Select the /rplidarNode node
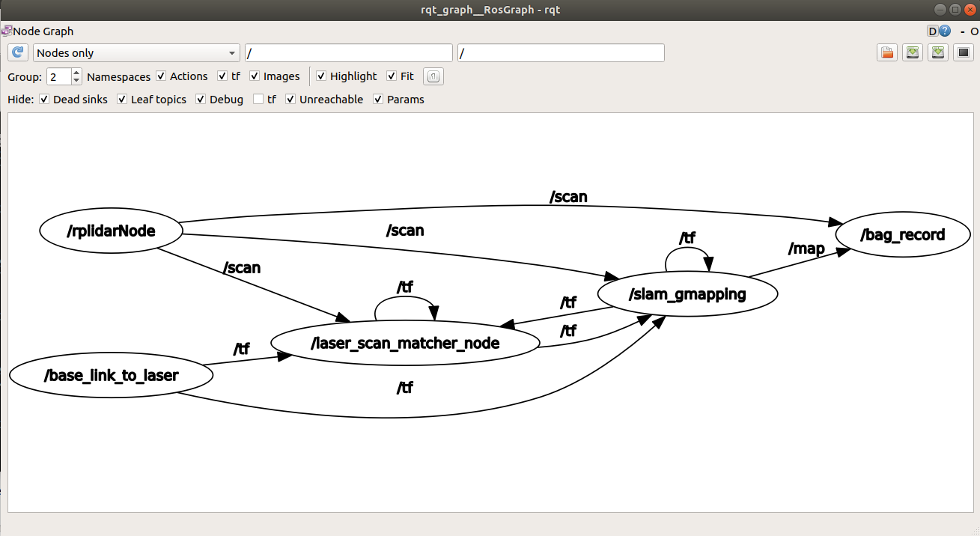980x536 pixels. point(111,231)
